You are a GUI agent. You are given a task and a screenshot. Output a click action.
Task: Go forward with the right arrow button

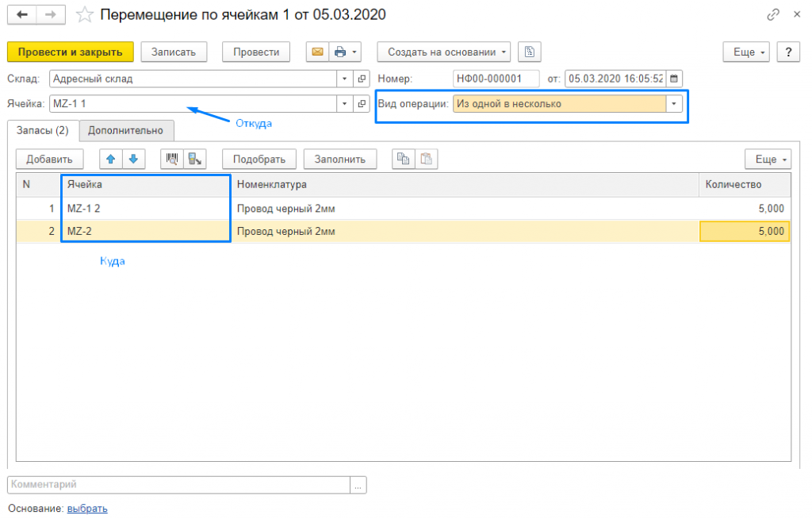click(x=51, y=14)
